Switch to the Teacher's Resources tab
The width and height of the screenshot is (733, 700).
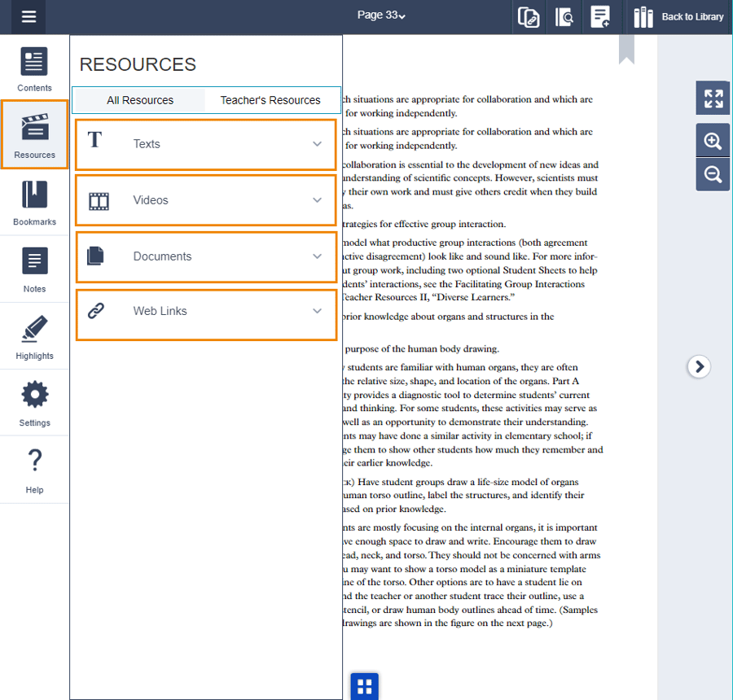[270, 100]
